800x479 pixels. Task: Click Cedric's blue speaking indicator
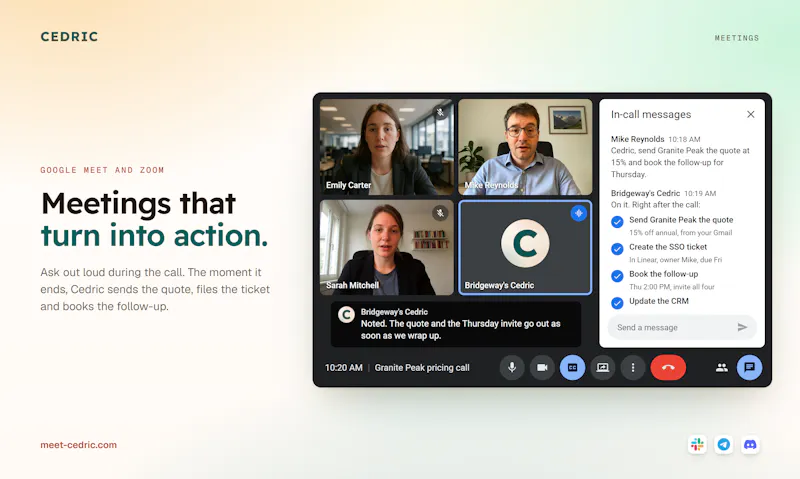click(579, 213)
